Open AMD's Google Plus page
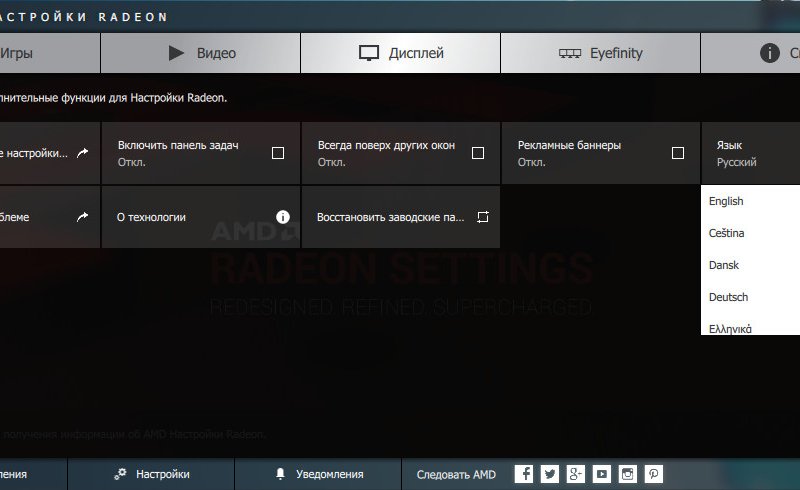The image size is (800, 490). [576, 474]
